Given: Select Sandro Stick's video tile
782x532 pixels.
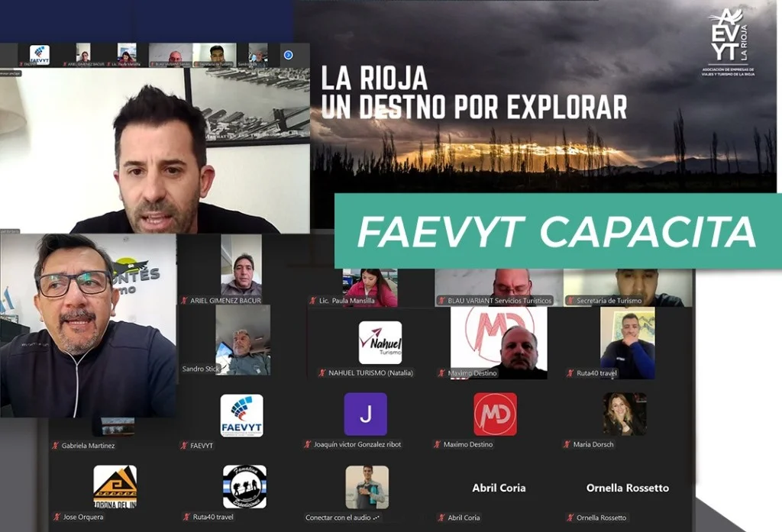Looking at the screenshot, I should 242,340.
